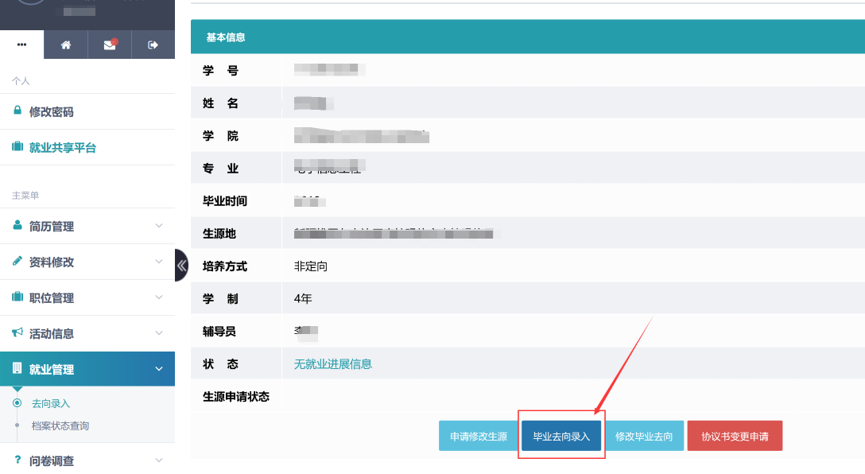Viewport: 865px width, 474px height.
Task: Expand 资料修改 chevron
Action: point(159,262)
